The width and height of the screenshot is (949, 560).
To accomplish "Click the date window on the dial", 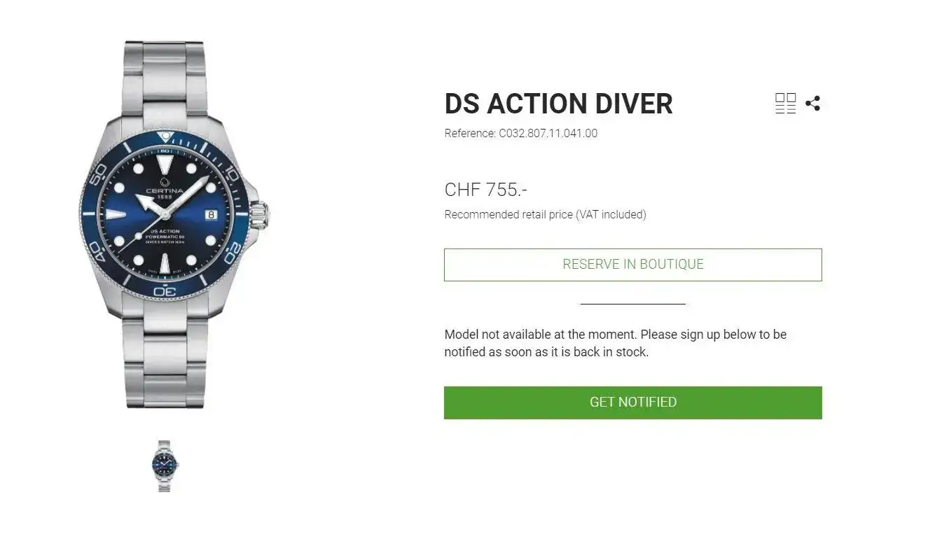I will click(x=212, y=215).
